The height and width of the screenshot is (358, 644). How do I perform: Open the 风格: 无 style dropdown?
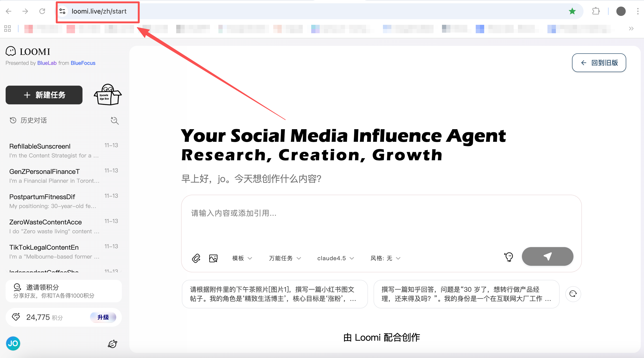tap(385, 258)
